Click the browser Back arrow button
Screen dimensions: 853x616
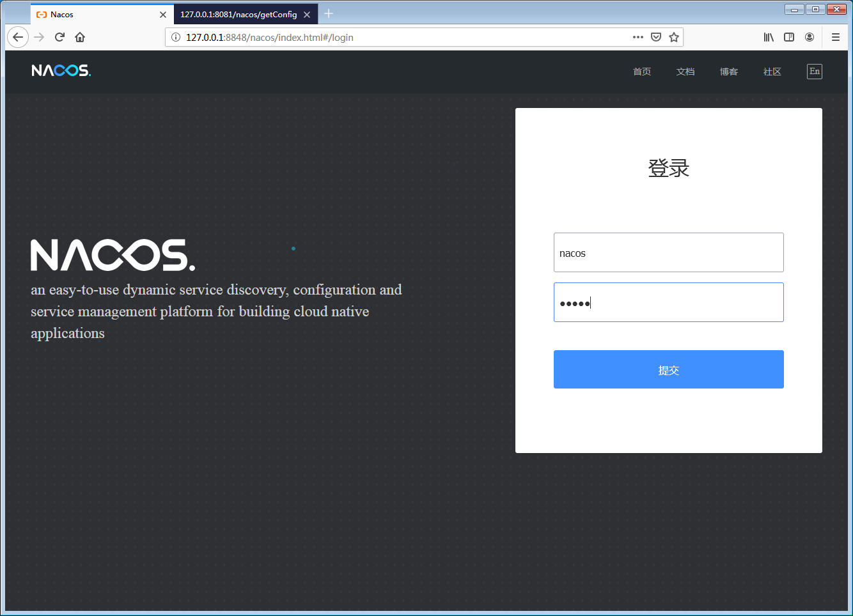[x=18, y=37]
